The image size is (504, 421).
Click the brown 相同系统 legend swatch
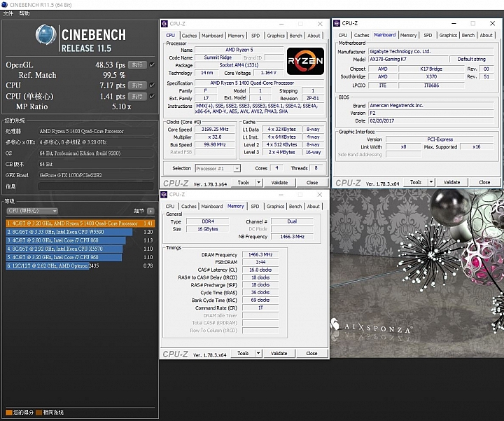click(39, 413)
